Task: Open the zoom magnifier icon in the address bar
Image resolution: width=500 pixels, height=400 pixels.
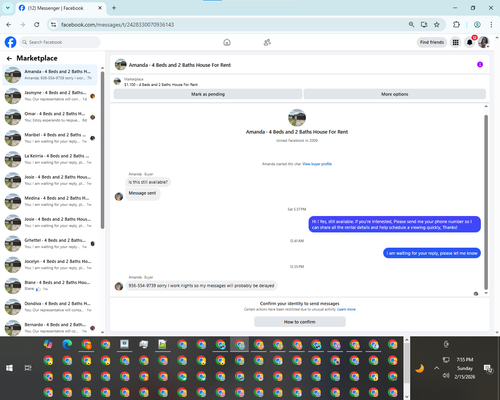Action: pyautogui.click(x=411, y=24)
